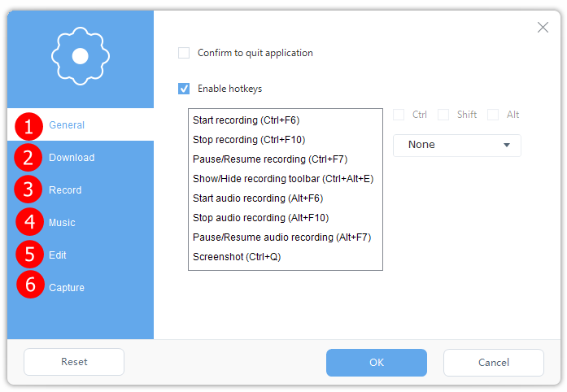
Task: Close the settings dialog with X
Action: pos(543,27)
